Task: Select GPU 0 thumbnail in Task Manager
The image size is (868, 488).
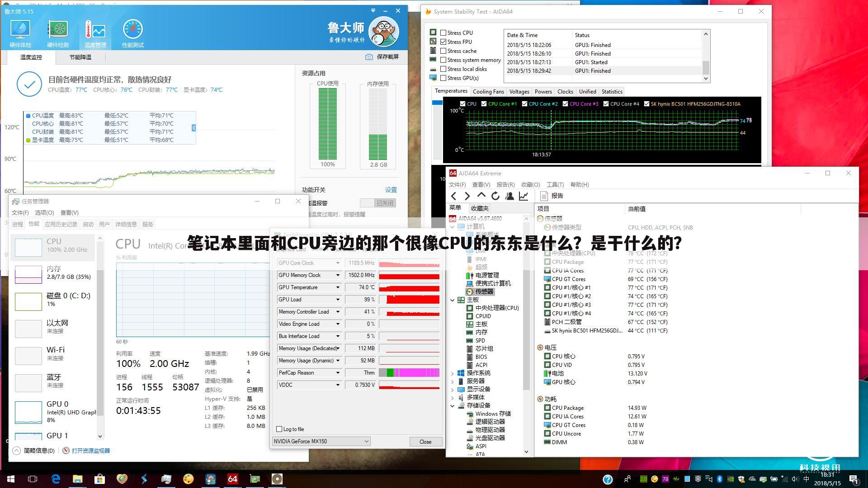Action: 28,412
